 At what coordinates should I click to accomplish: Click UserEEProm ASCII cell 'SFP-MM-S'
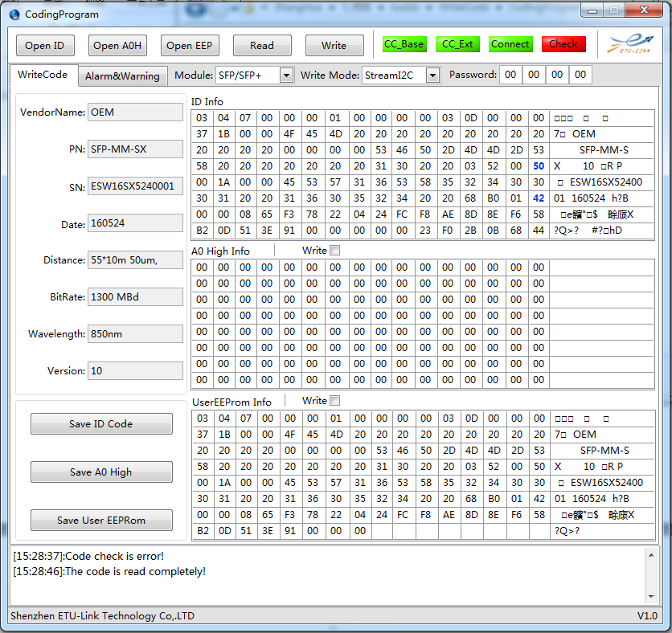click(x=603, y=451)
